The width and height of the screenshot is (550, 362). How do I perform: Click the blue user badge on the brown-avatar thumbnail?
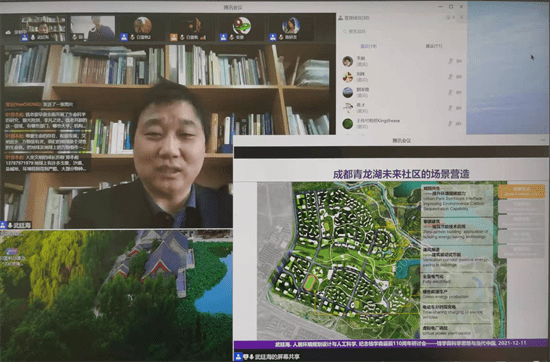tap(124, 37)
